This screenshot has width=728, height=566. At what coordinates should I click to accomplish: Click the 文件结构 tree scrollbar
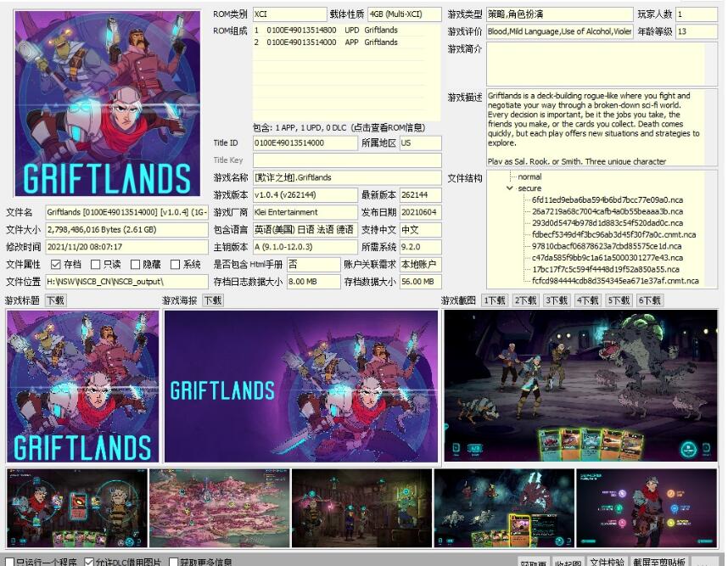point(711,229)
